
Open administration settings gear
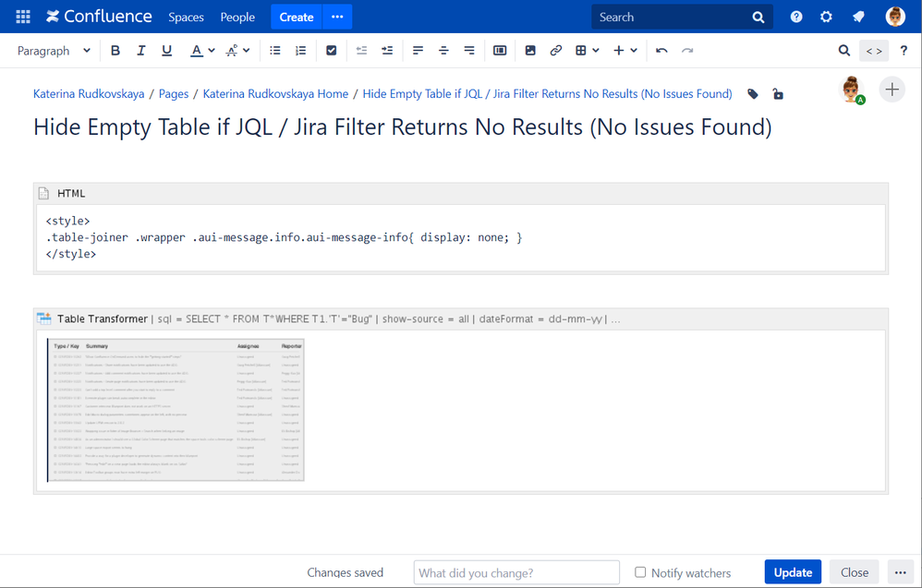[x=826, y=17]
